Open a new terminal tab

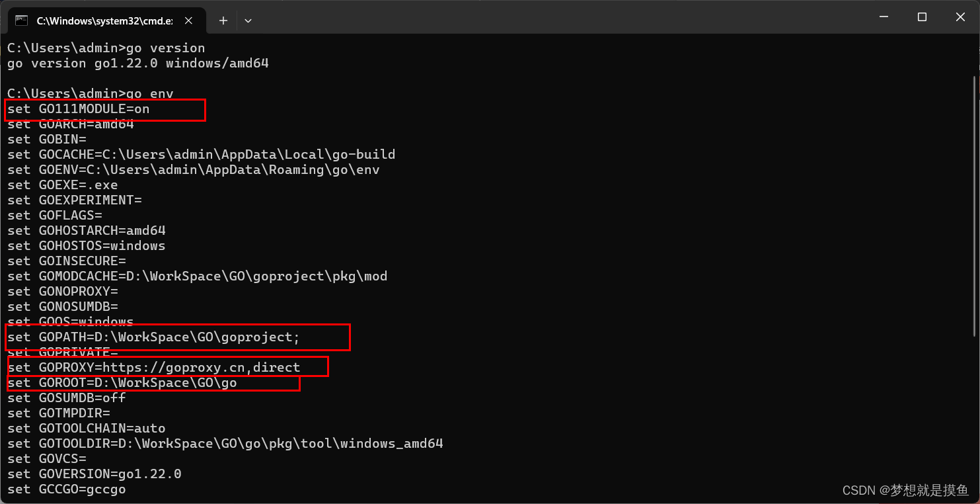pyautogui.click(x=223, y=21)
